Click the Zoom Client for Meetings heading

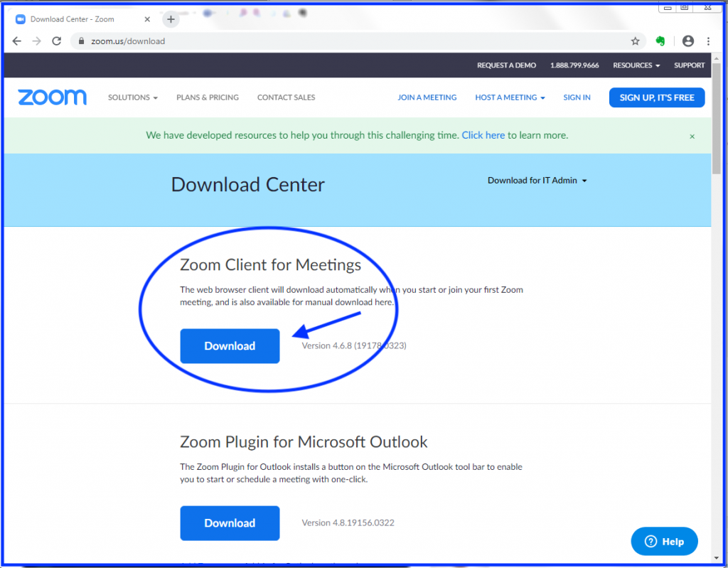pyautogui.click(x=270, y=264)
